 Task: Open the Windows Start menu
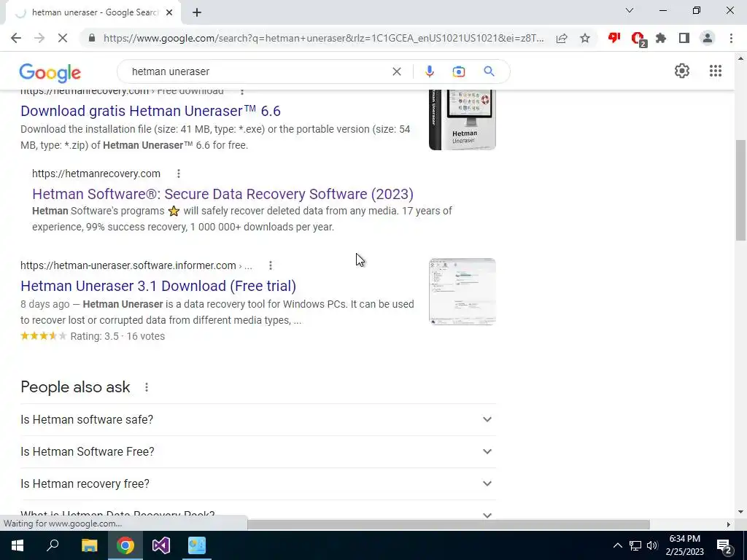(x=18, y=545)
